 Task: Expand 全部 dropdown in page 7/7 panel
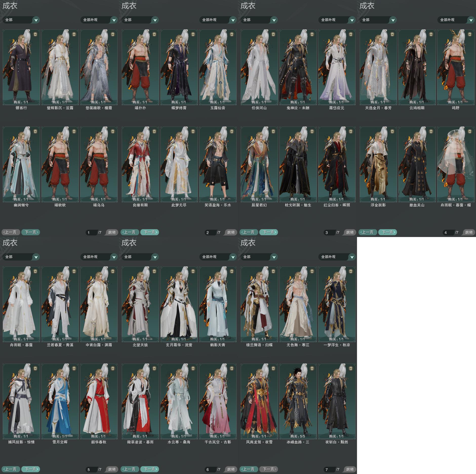pyautogui.click(x=259, y=257)
